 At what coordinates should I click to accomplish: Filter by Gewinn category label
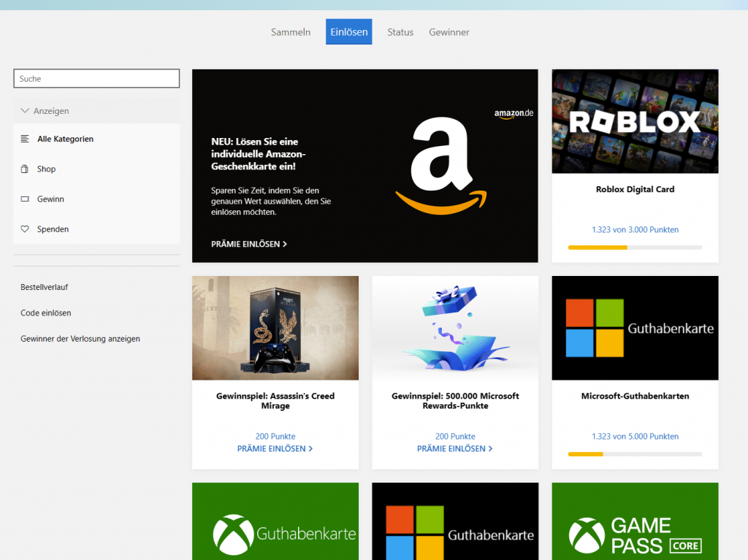point(50,199)
